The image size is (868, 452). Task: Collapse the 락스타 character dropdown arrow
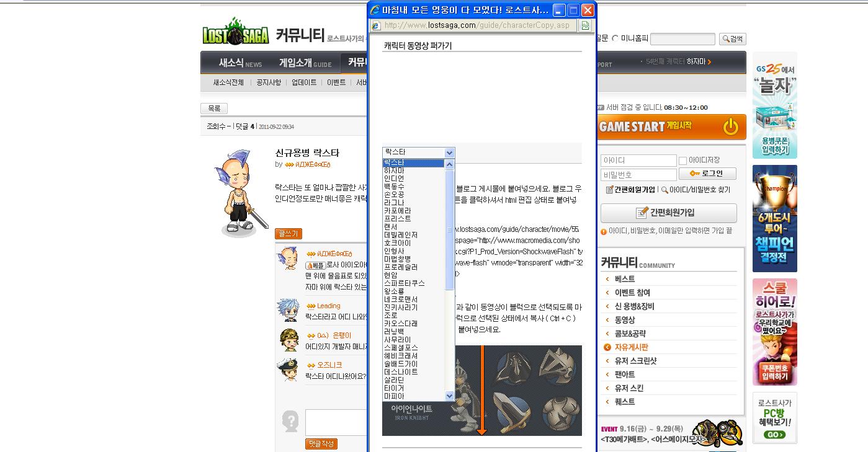(450, 153)
